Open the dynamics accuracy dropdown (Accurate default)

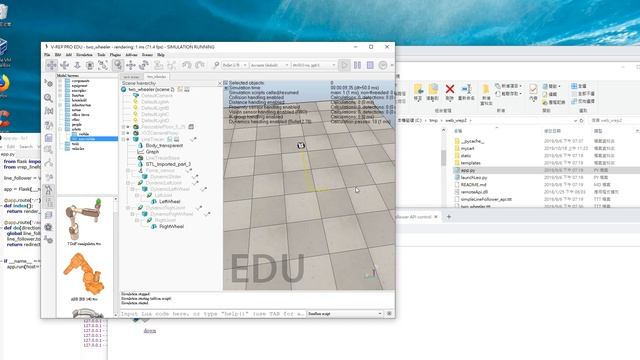click(269, 65)
